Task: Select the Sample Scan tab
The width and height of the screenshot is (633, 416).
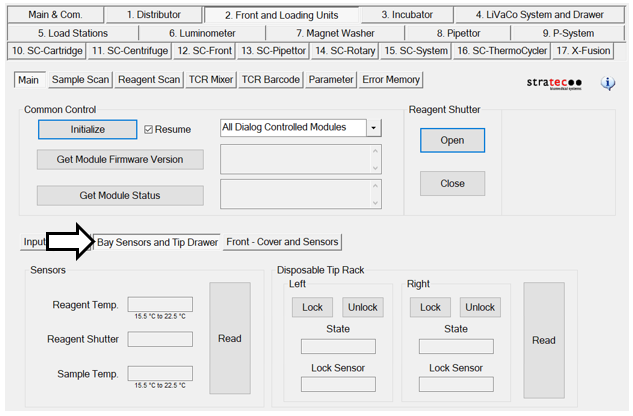Action: point(80,80)
